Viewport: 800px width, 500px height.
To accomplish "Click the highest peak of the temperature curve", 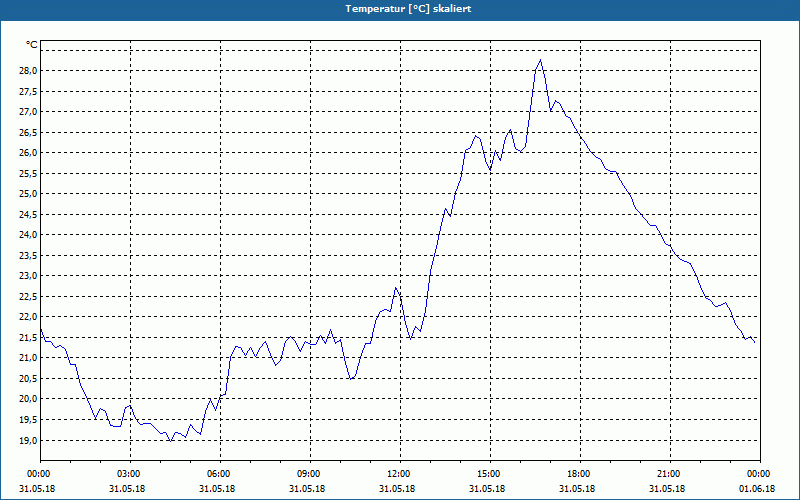I will (x=540, y=60).
